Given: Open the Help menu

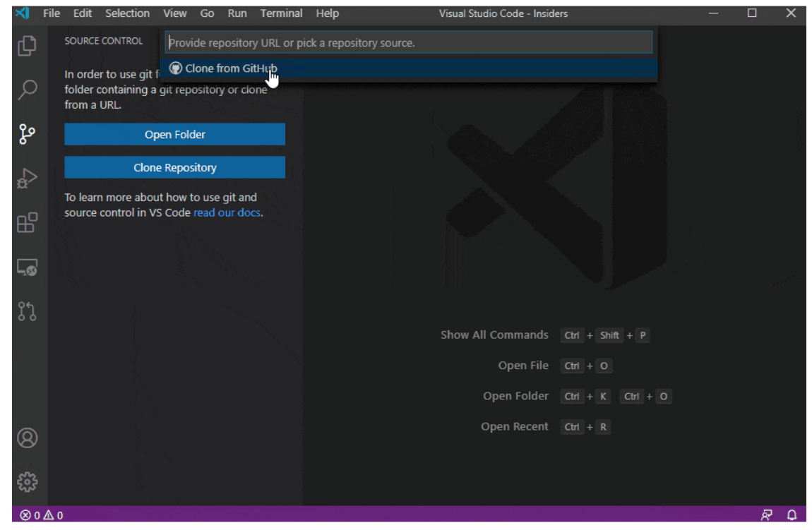Looking at the screenshot, I should click(x=327, y=13).
